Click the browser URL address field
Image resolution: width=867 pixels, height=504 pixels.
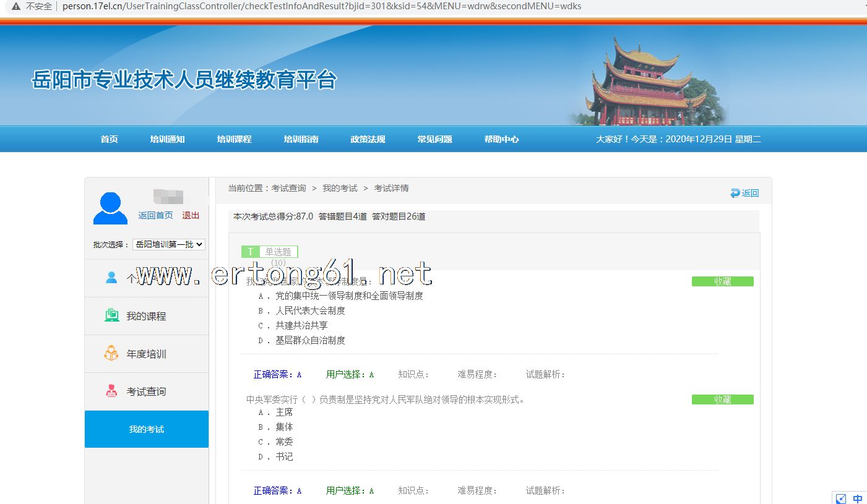click(322, 6)
